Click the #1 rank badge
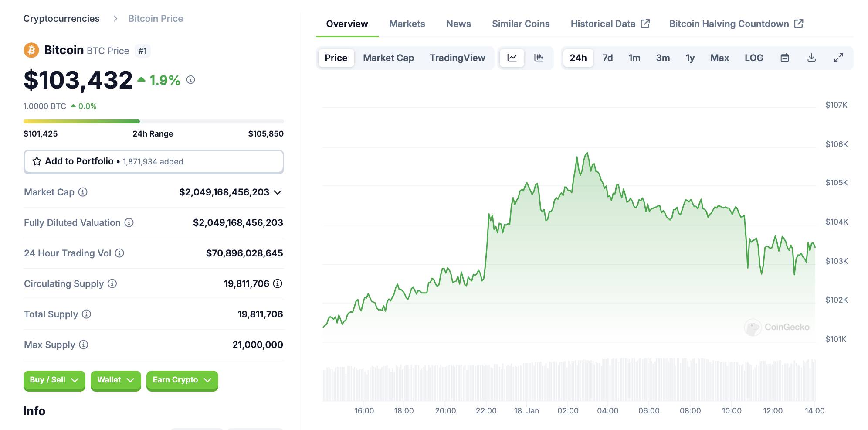The width and height of the screenshot is (868, 430). pos(142,51)
